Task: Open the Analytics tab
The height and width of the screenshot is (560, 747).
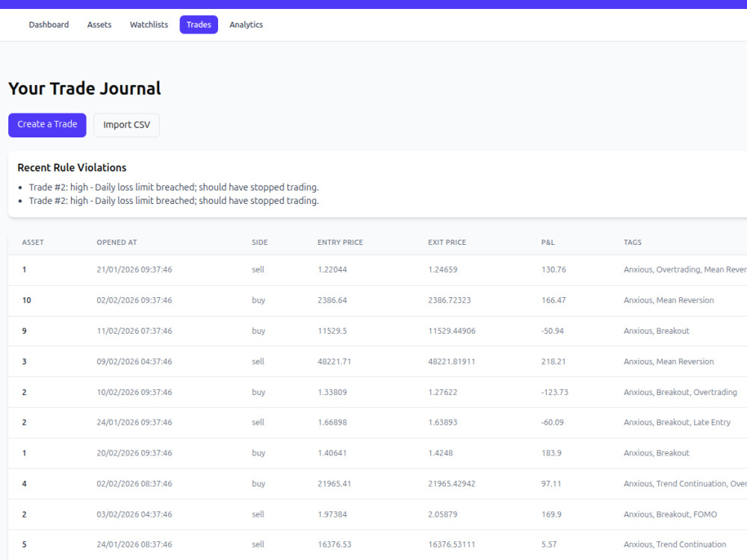Action: point(246,25)
